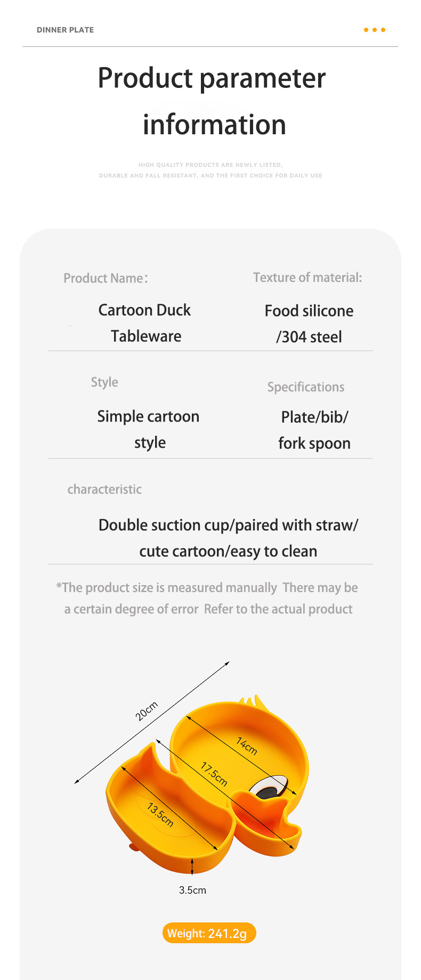Image resolution: width=421 pixels, height=980 pixels.
Task: Click the Double suction cup characteristic text
Action: click(228, 538)
